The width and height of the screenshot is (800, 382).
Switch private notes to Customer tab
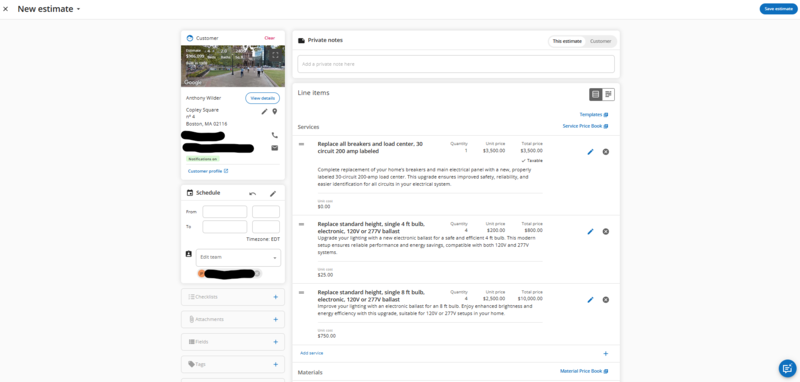[601, 41]
